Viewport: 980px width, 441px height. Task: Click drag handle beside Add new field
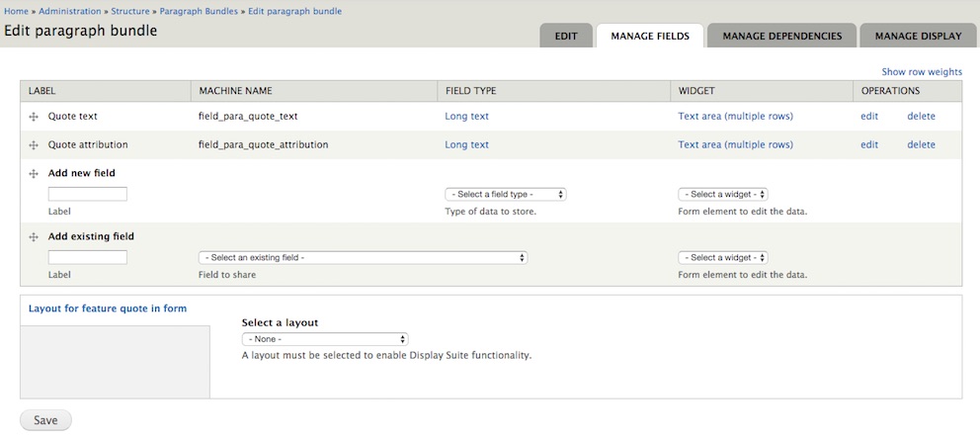[34, 174]
